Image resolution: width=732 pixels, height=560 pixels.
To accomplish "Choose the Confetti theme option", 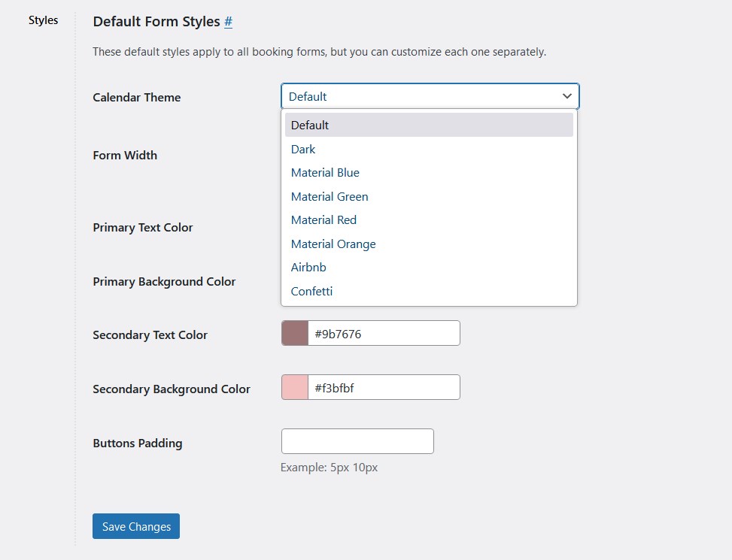I will (x=429, y=292).
